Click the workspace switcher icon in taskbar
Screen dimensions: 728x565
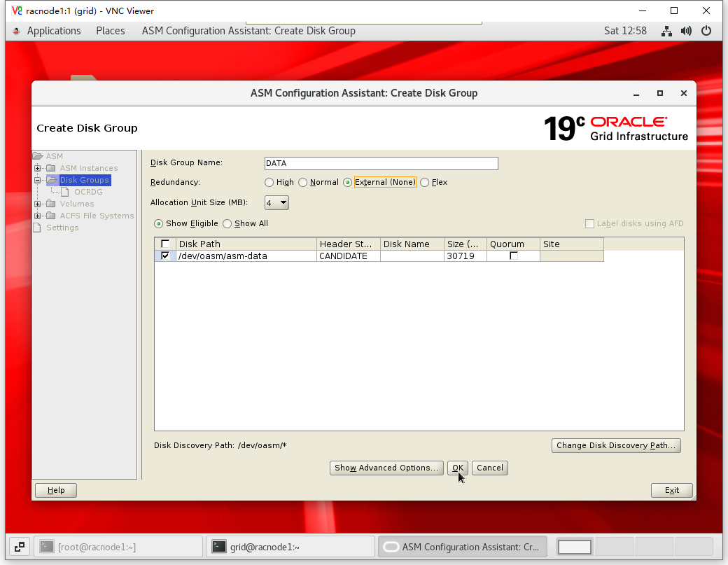(20, 547)
